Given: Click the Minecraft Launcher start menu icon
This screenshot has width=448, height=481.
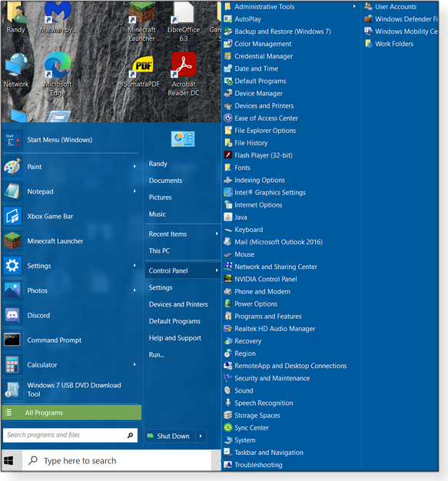Looking at the screenshot, I should [x=12, y=241].
